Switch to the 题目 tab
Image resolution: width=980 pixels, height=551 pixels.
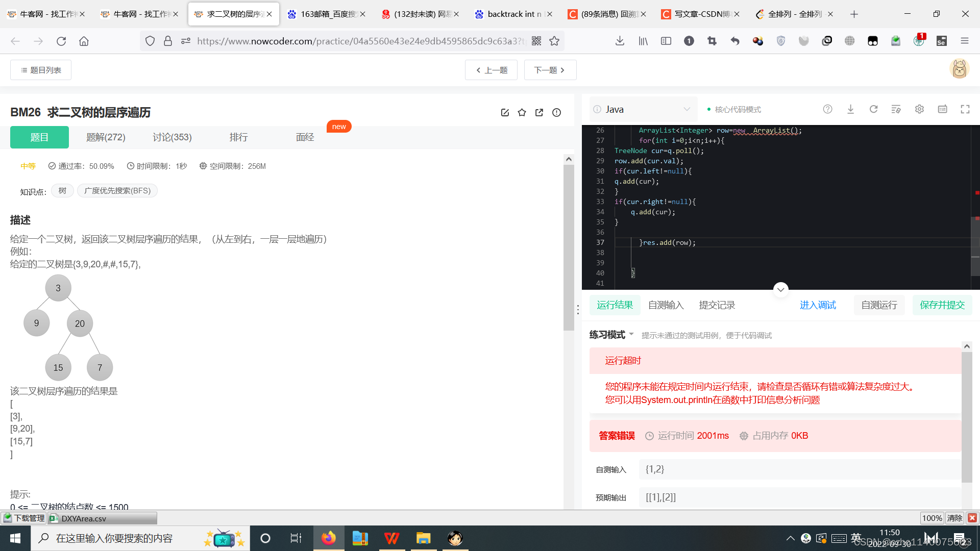(x=39, y=137)
